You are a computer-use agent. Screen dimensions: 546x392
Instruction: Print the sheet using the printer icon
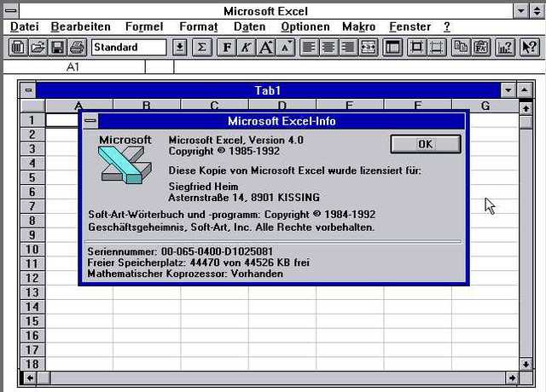coord(77,47)
